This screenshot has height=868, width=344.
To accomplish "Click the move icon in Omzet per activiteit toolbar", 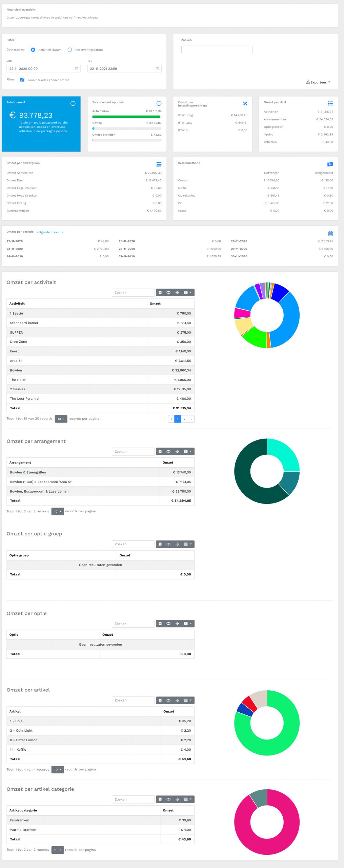I will click(177, 293).
